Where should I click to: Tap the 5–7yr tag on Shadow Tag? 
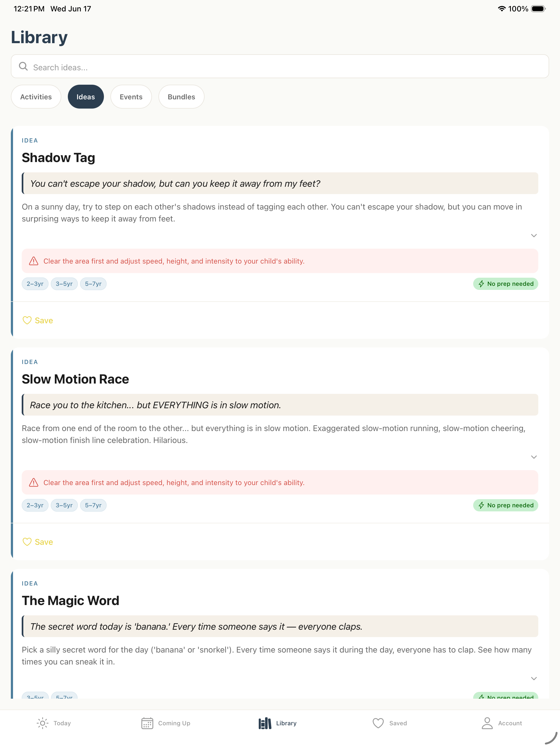93,284
